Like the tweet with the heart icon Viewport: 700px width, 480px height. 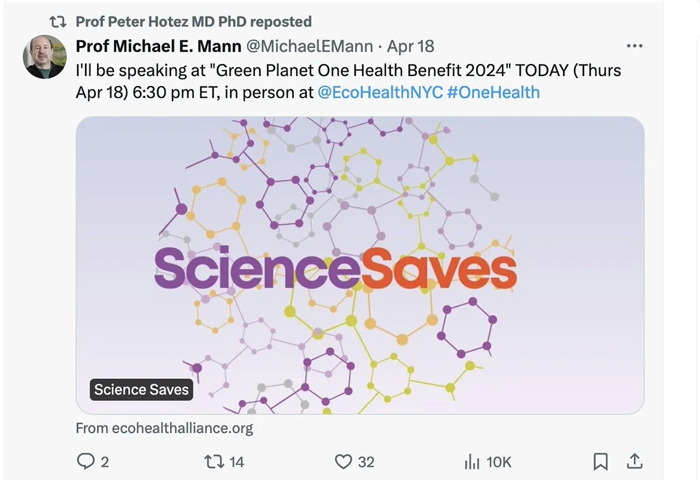(x=344, y=461)
